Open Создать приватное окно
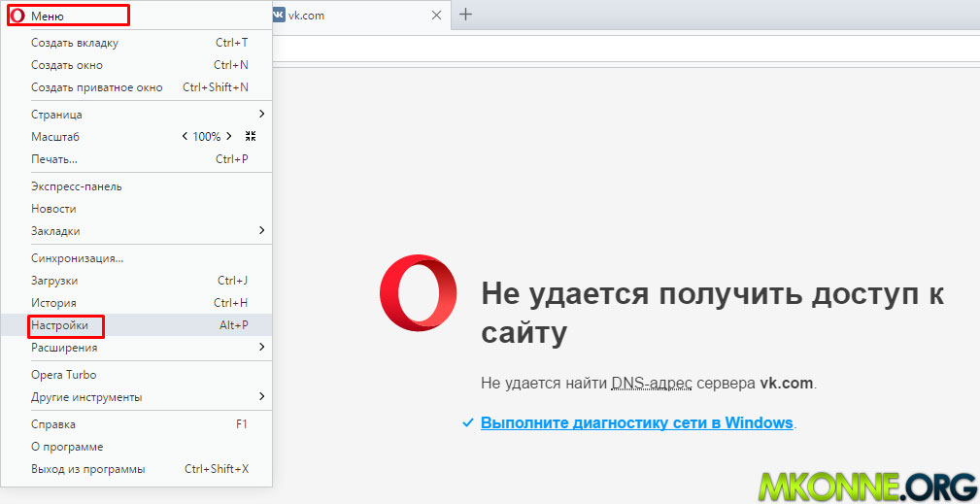Screen dimensions: 980x504 136,87
